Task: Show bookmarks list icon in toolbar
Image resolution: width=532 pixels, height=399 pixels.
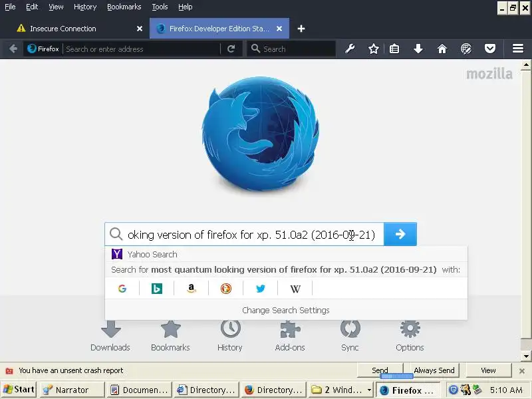Action: tap(394, 49)
